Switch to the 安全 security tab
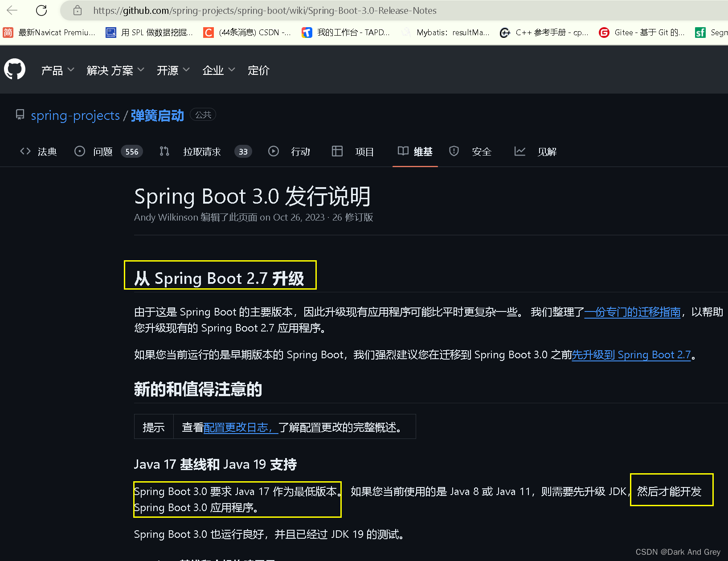Viewport: 728px width, 561px height. [470, 152]
